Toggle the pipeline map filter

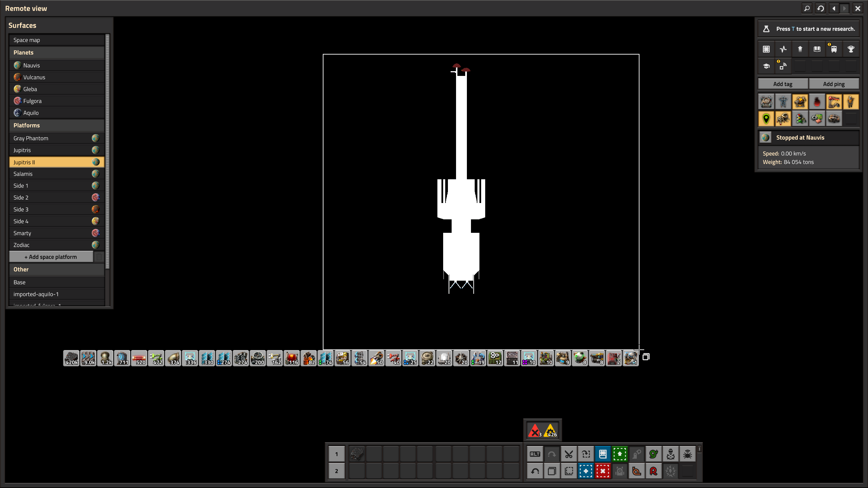point(834,119)
